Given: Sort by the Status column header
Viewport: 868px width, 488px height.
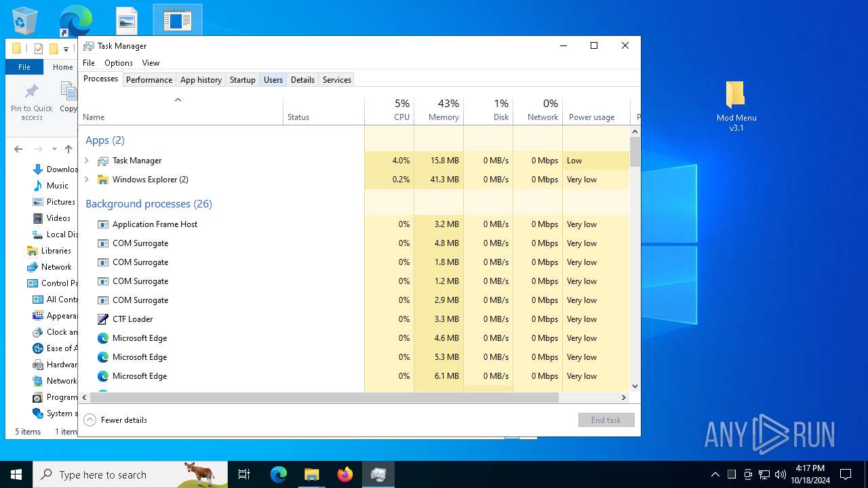Looking at the screenshot, I should click(324, 111).
